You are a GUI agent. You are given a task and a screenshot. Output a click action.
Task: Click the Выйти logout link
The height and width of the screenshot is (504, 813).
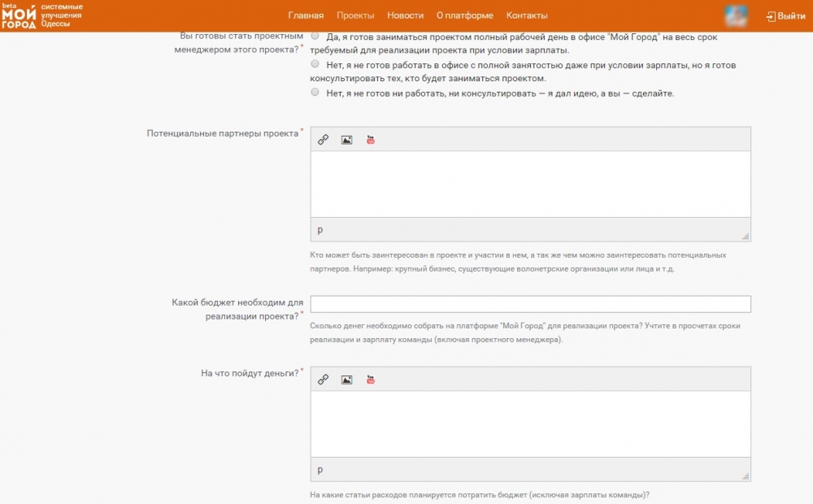click(x=785, y=16)
